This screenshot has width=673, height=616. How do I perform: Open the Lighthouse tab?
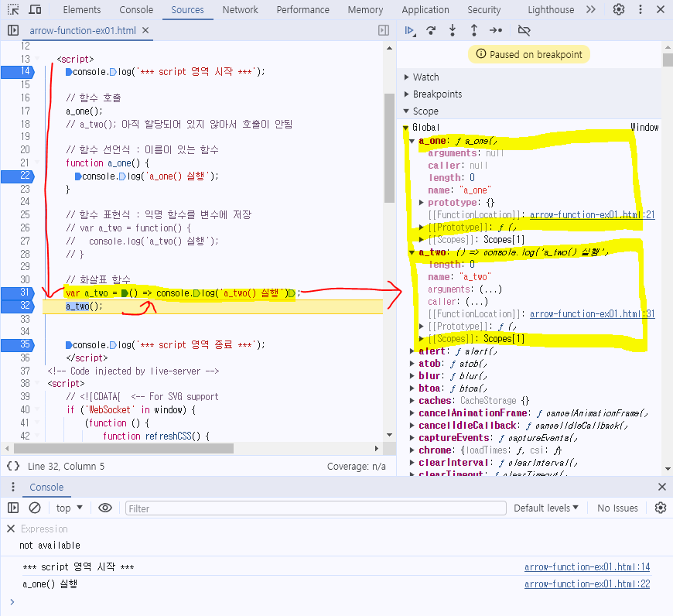tap(551, 9)
